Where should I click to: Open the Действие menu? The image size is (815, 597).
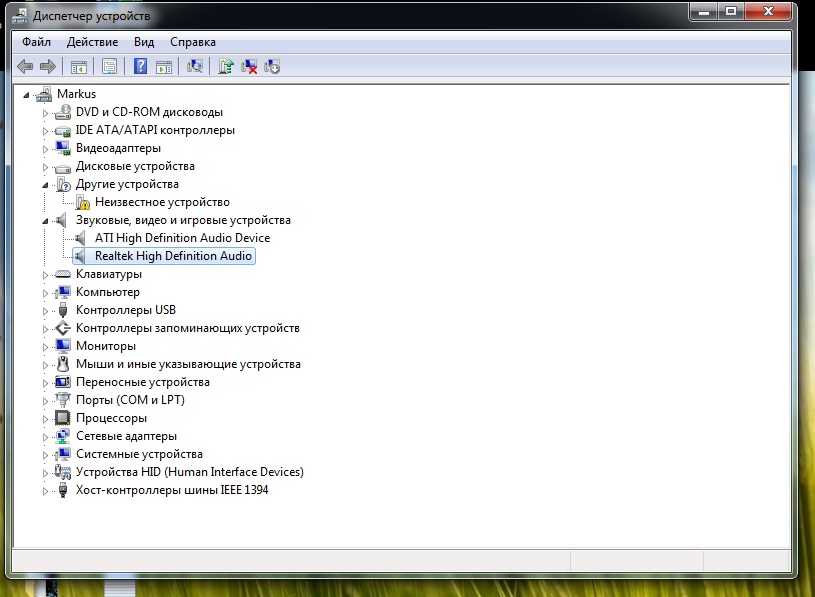(x=92, y=42)
